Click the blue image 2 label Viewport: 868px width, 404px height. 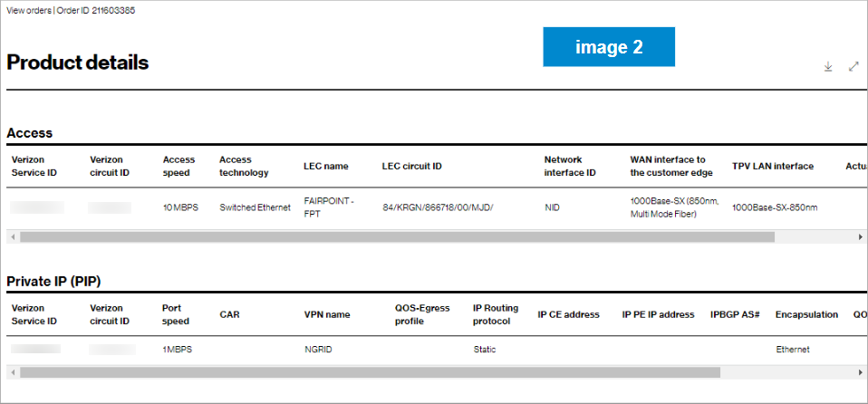pyautogui.click(x=609, y=47)
